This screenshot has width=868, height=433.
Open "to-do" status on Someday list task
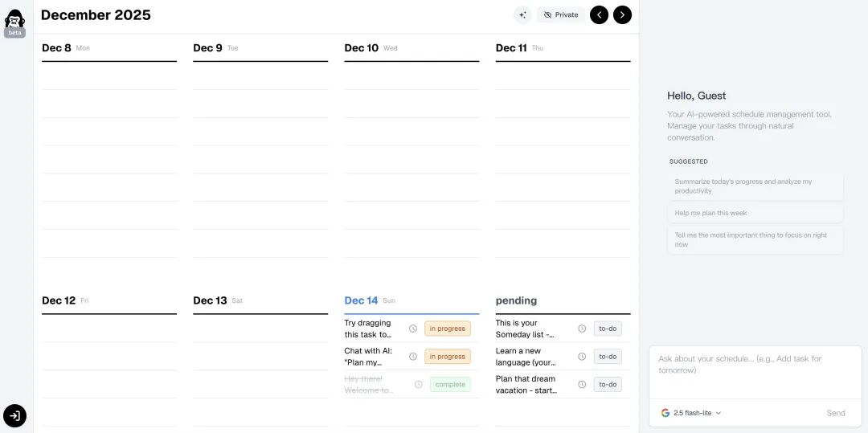(x=608, y=329)
